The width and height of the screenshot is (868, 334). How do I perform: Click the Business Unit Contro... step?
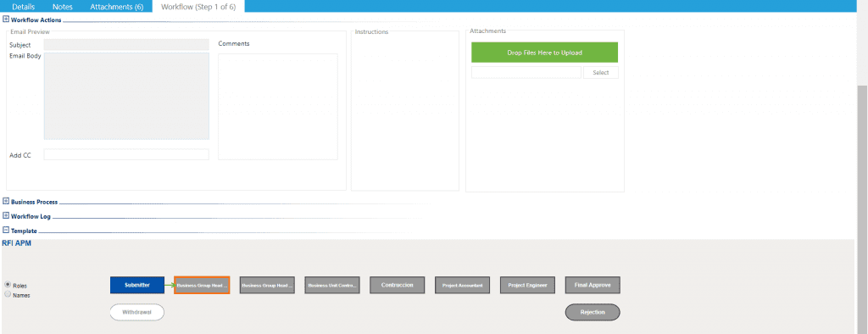[x=332, y=286]
